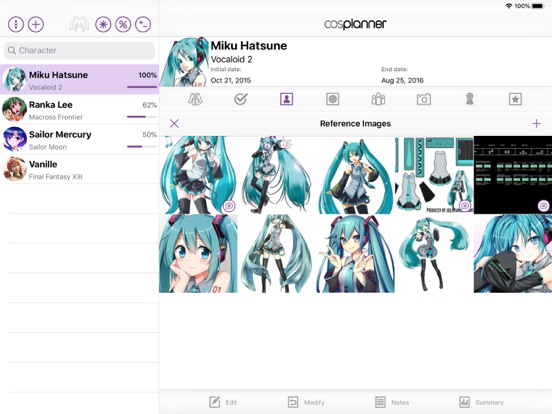Image resolution: width=552 pixels, height=414 pixels.
Task: Open the camera photos tab
Action: click(x=424, y=99)
